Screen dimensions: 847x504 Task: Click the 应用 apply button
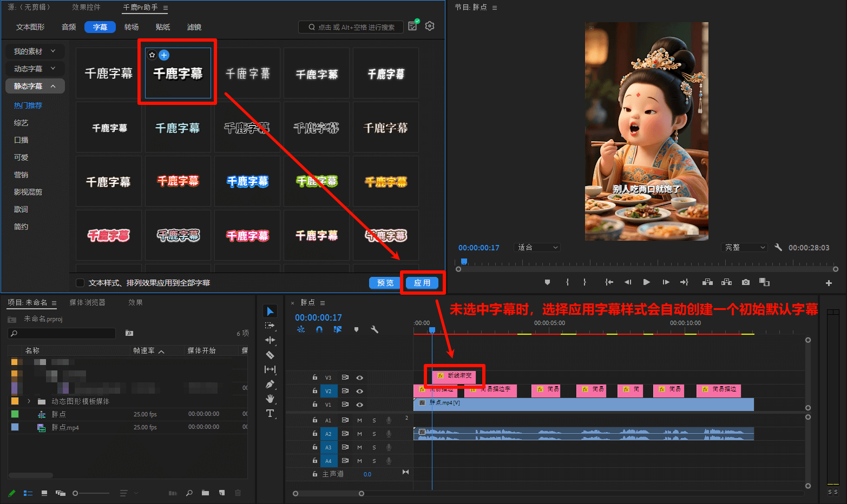tap(423, 282)
